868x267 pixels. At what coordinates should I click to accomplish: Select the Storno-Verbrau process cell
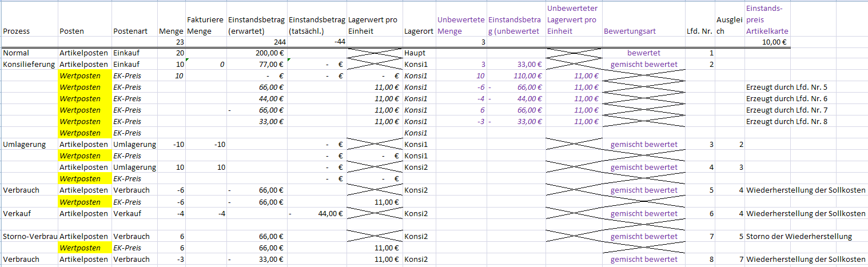[x=29, y=236]
